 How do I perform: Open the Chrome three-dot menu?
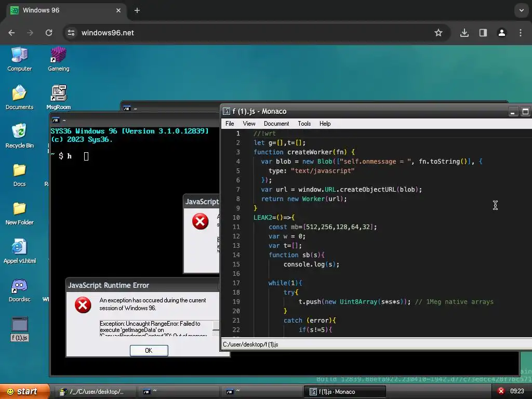coord(520,33)
